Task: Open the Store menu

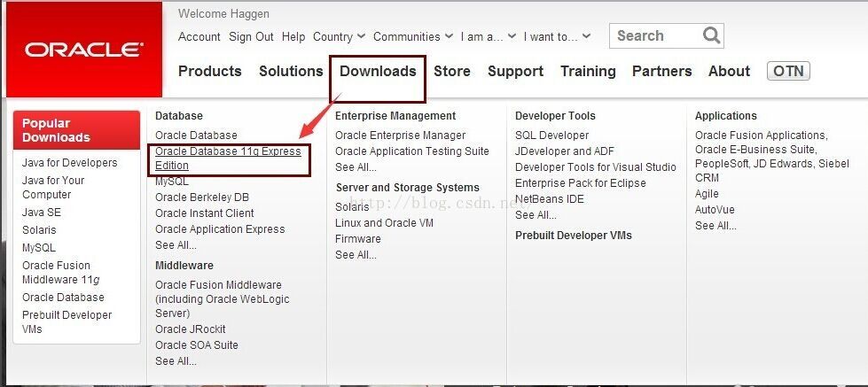Action: 451,72
